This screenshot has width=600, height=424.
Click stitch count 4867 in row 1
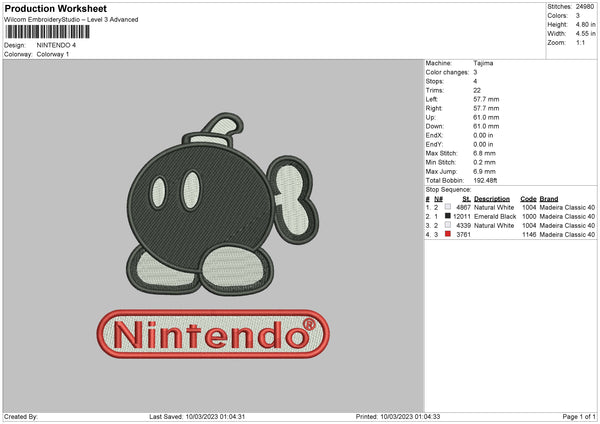click(x=463, y=207)
